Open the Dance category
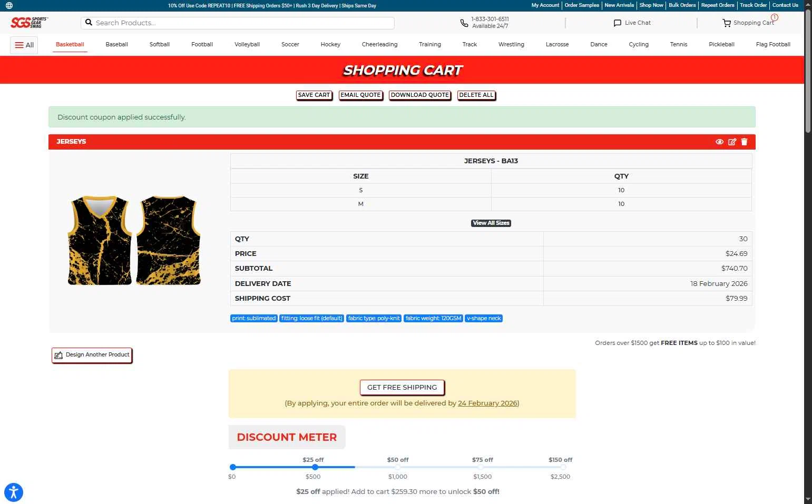Viewport: 812px width, 504px height. click(x=599, y=44)
